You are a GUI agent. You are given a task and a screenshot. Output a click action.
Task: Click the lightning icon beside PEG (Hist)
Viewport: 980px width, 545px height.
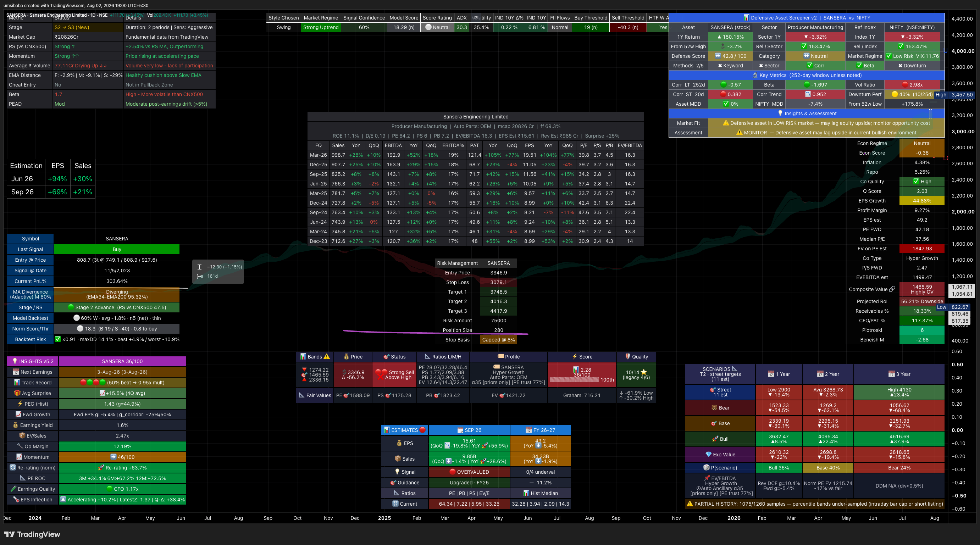click(20, 404)
